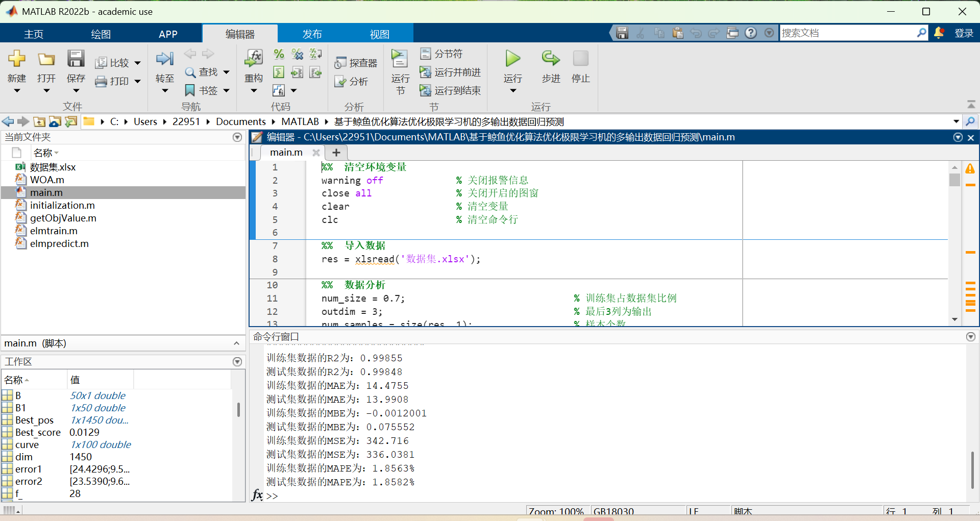
Task: Switch to the 发布 tab
Action: pos(312,34)
